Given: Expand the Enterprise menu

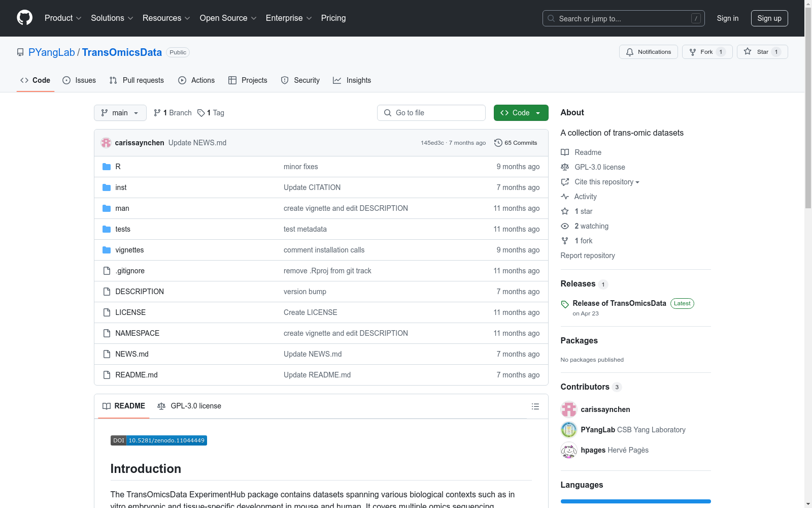Looking at the screenshot, I should [x=289, y=18].
